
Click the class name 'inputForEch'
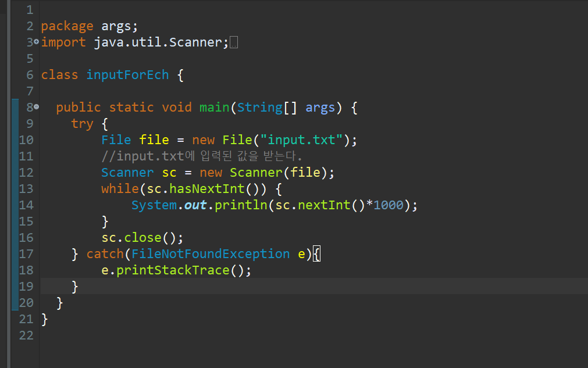127,75
